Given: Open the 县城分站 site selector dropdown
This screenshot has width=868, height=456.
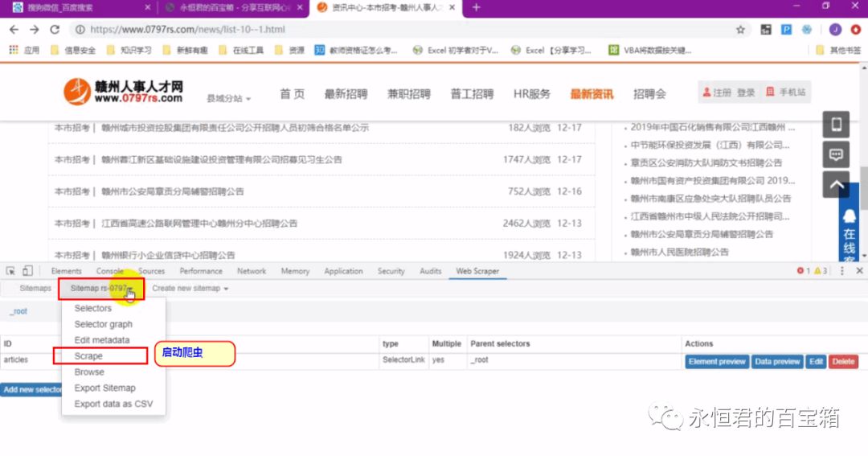Looking at the screenshot, I should click(x=228, y=98).
